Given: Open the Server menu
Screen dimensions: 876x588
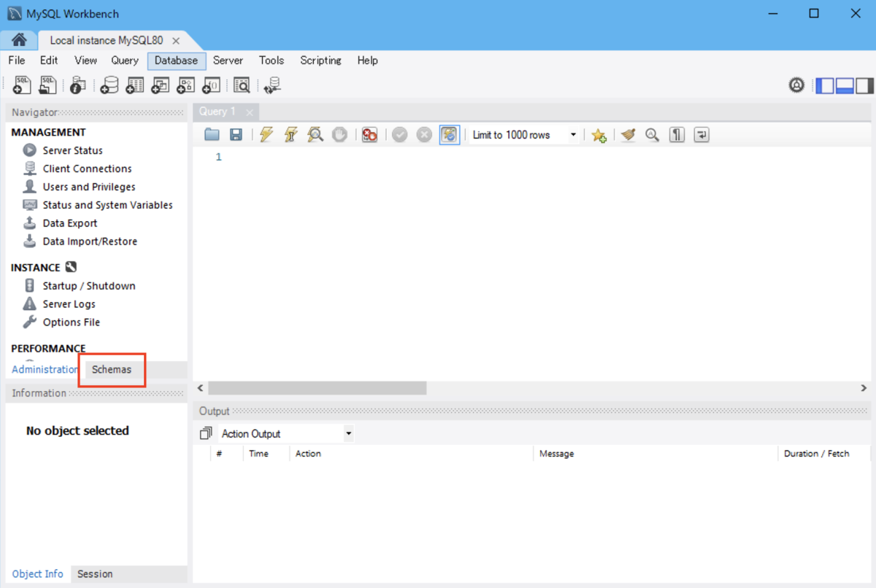Looking at the screenshot, I should pyautogui.click(x=228, y=61).
